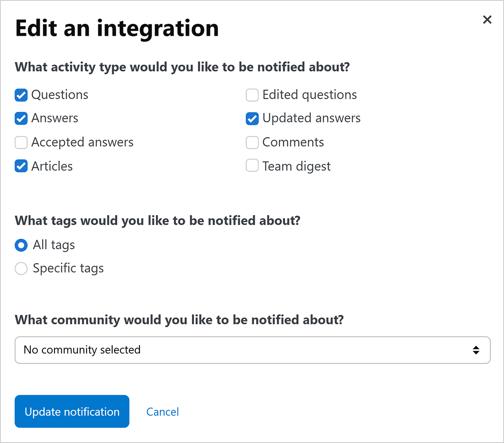Click the Edit an integration heading

[x=117, y=29]
